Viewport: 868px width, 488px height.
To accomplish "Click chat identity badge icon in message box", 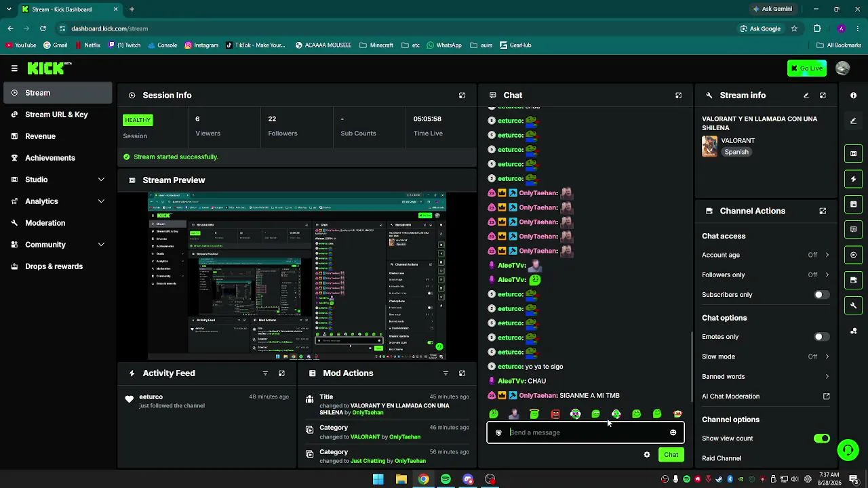I will (498, 432).
